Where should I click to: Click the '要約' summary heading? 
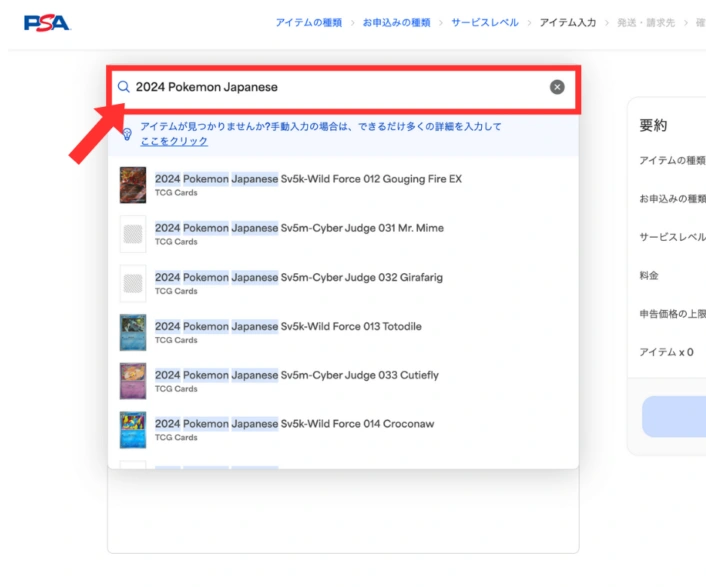(x=653, y=125)
